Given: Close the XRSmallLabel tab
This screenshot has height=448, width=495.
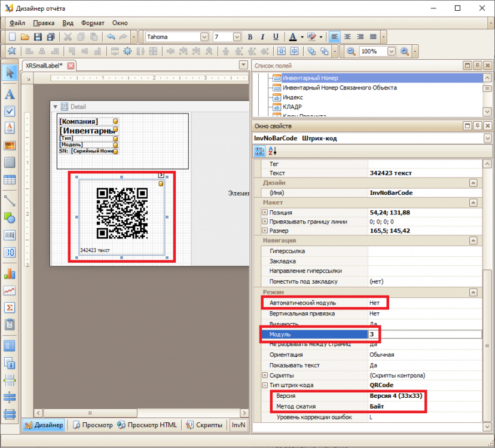Looking at the screenshot, I should [71, 66].
